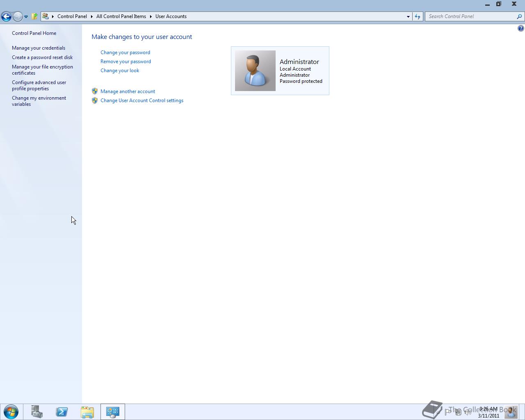Open the recent pages dropdown arrow
Screen dimensions: 525x420
26,17
